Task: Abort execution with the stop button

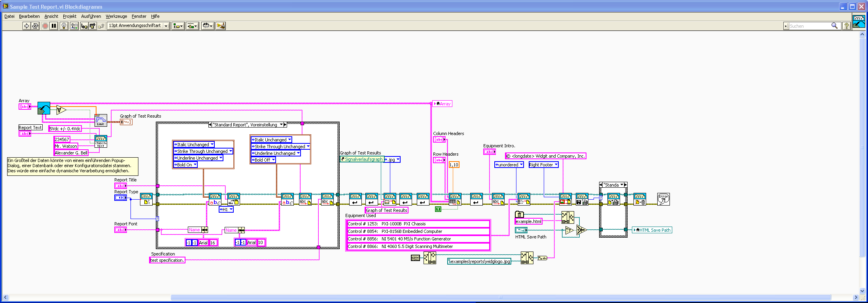Action: [x=45, y=26]
